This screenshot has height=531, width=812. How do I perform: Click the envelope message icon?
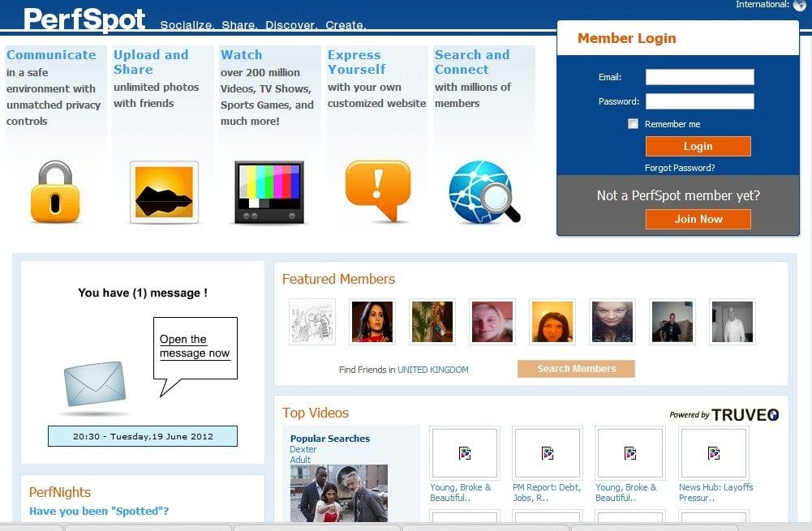tap(95, 383)
